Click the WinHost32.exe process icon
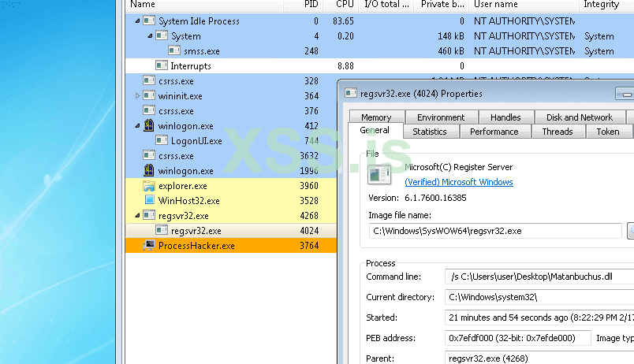Viewport: 634px width, 364px height. point(149,200)
